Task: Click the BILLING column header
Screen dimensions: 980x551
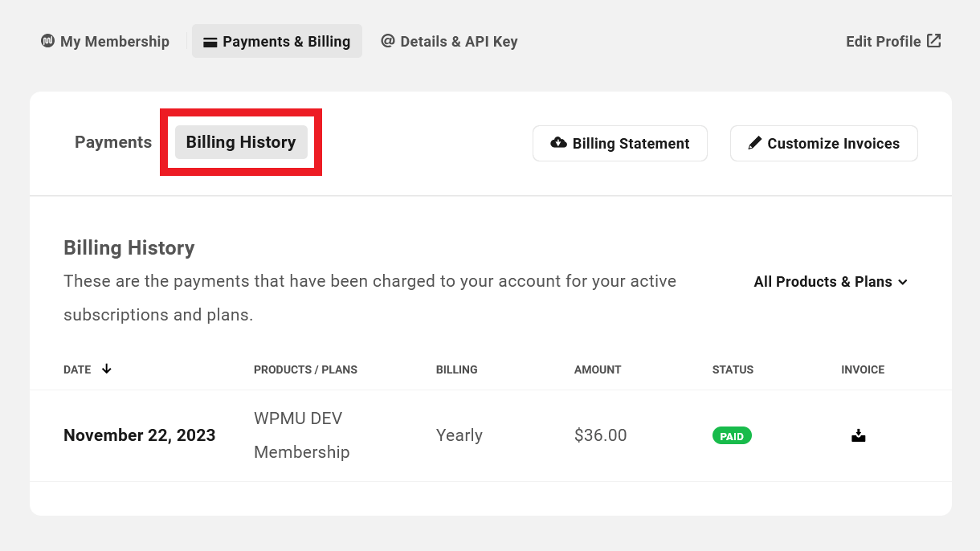Action: [457, 369]
